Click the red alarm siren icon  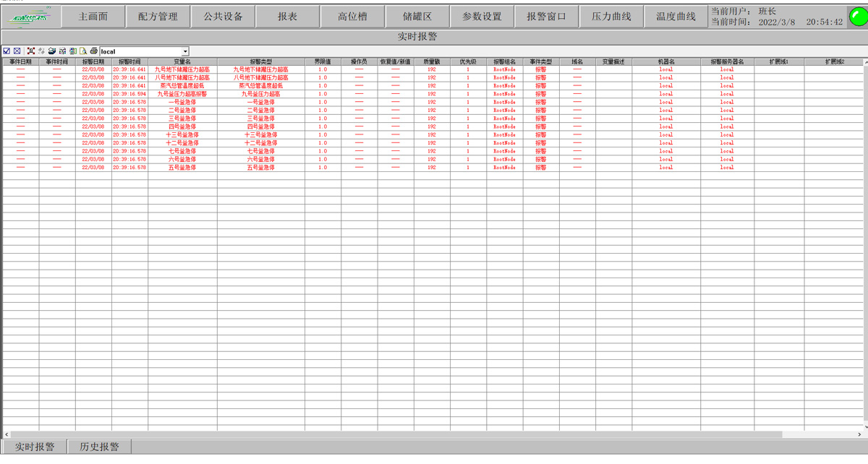coord(30,51)
